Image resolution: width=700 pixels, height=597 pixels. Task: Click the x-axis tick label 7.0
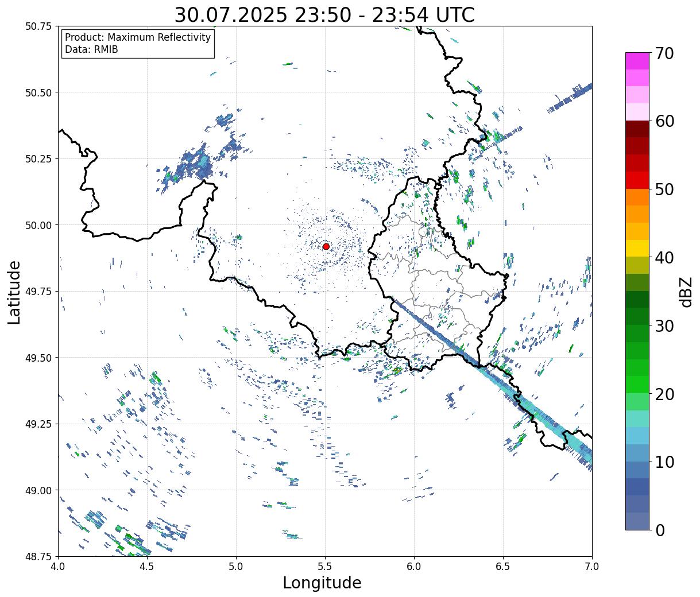(x=592, y=567)
